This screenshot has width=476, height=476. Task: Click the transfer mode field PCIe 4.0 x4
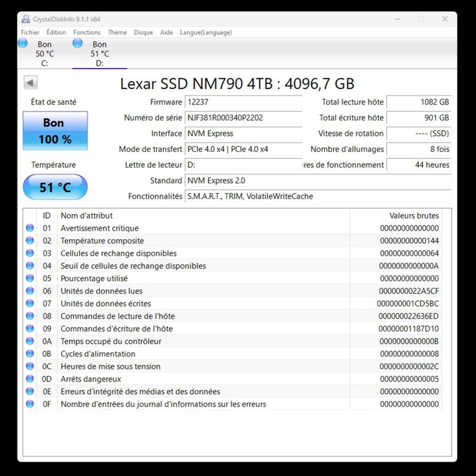(244, 149)
